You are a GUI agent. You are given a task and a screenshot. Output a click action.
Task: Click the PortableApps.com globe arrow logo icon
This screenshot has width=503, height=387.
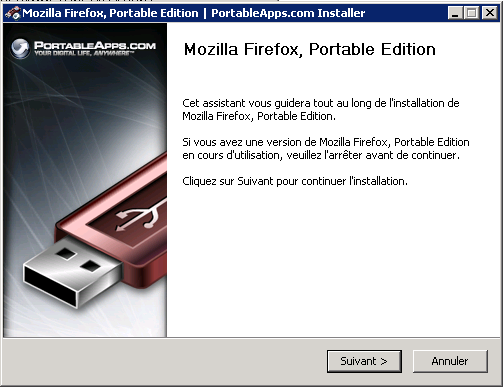[20, 49]
